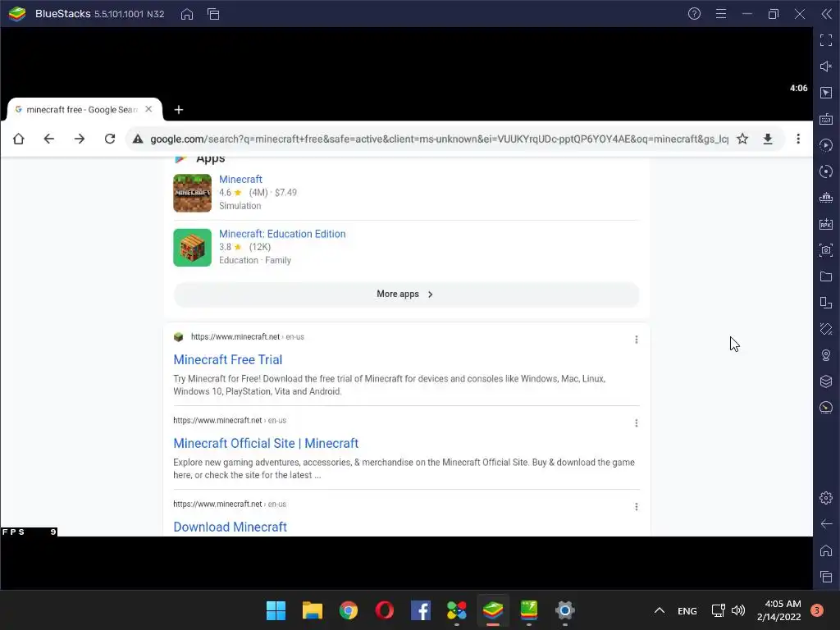Open the Minecraft app link
This screenshot has width=840, height=630.
(x=240, y=180)
